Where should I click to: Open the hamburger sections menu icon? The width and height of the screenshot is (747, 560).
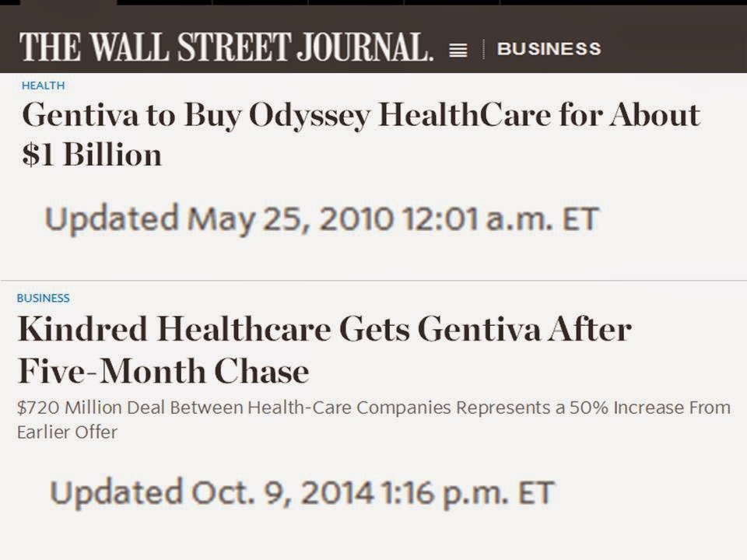[x=458, y=50]
